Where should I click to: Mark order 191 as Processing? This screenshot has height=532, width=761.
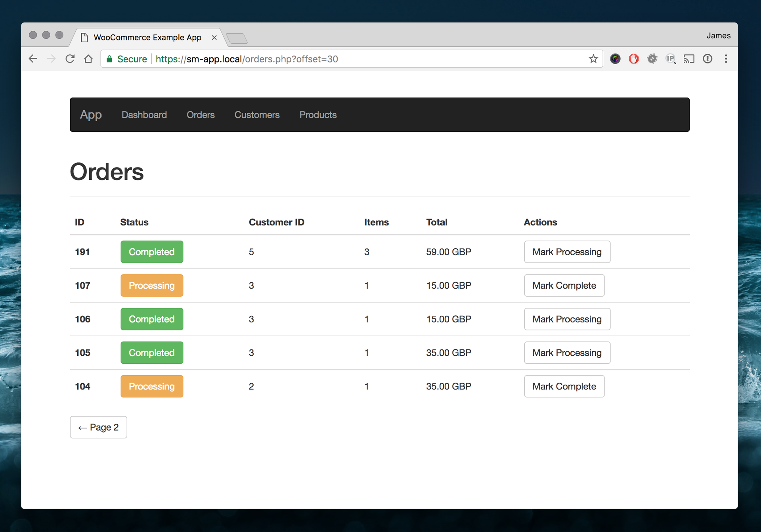(x=567, y=252)
